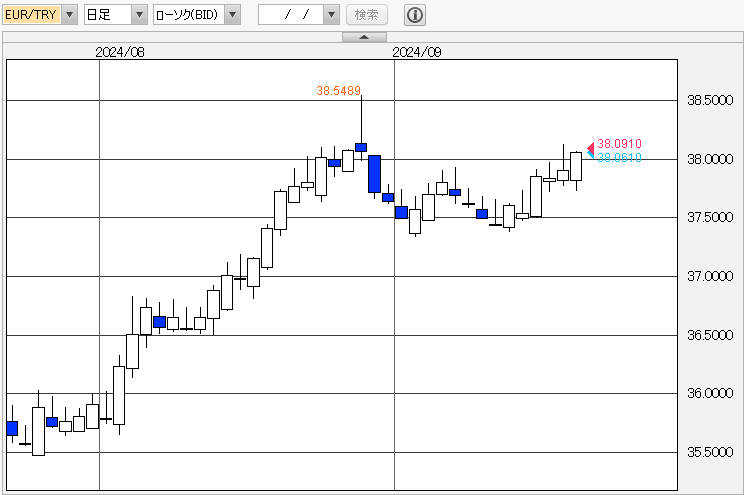
Task: Click the 36.0000 axis label
Action: [710, 393]
